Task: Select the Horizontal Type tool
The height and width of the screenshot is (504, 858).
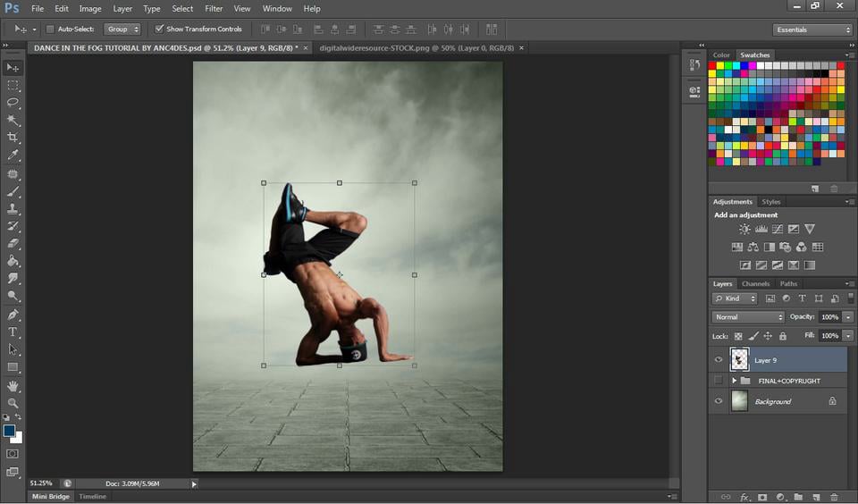Action: coord(13,332)
